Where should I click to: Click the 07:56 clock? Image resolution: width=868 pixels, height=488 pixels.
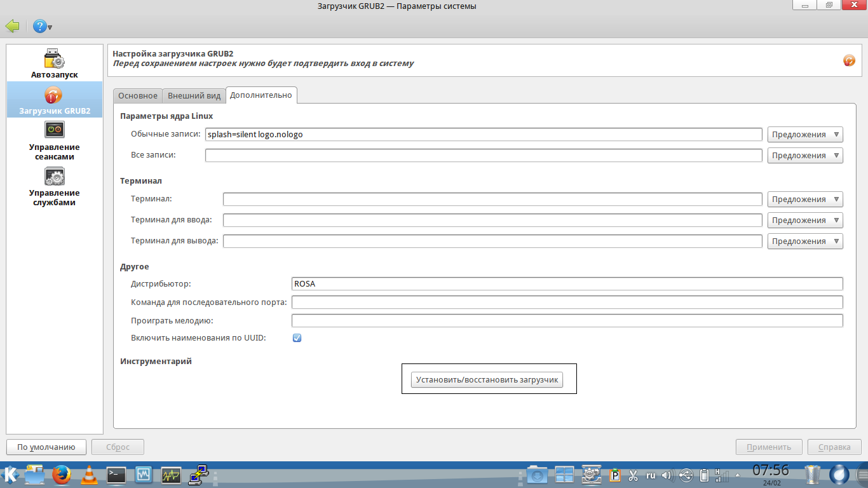click(770, 471)
